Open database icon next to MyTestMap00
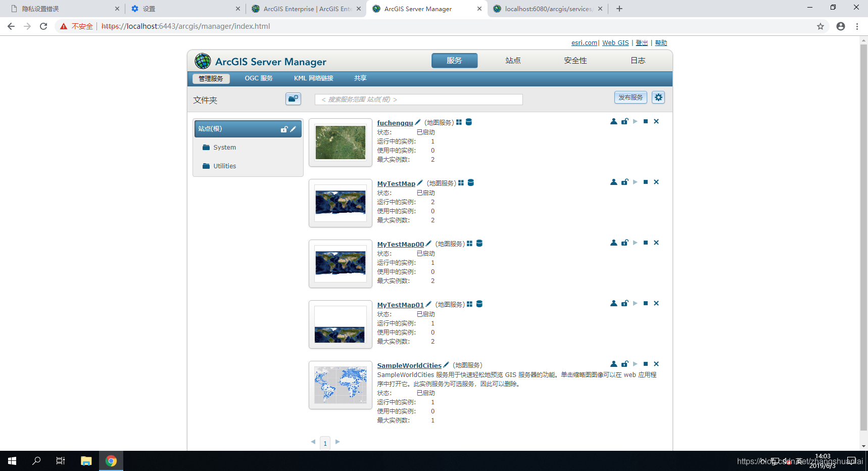Image resolution: width=868 pixels, height=471 pixels. click(479, 243)
